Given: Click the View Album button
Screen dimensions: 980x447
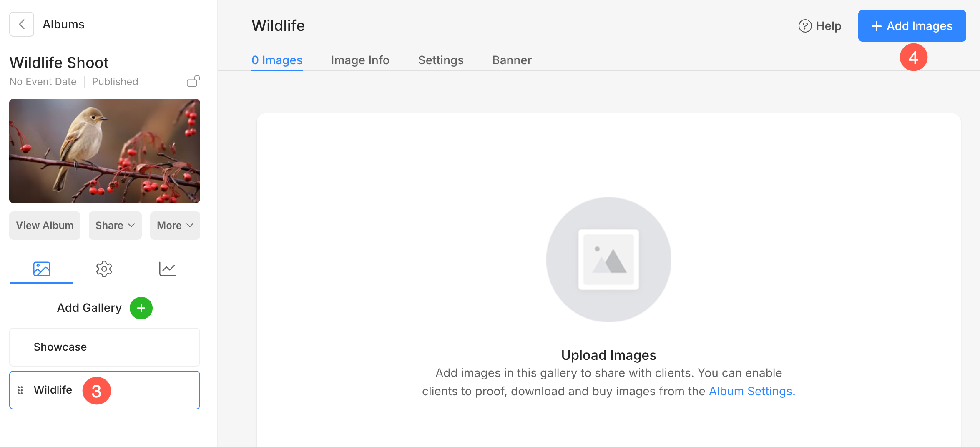Looking at the screenshot, I should (45, 226).
